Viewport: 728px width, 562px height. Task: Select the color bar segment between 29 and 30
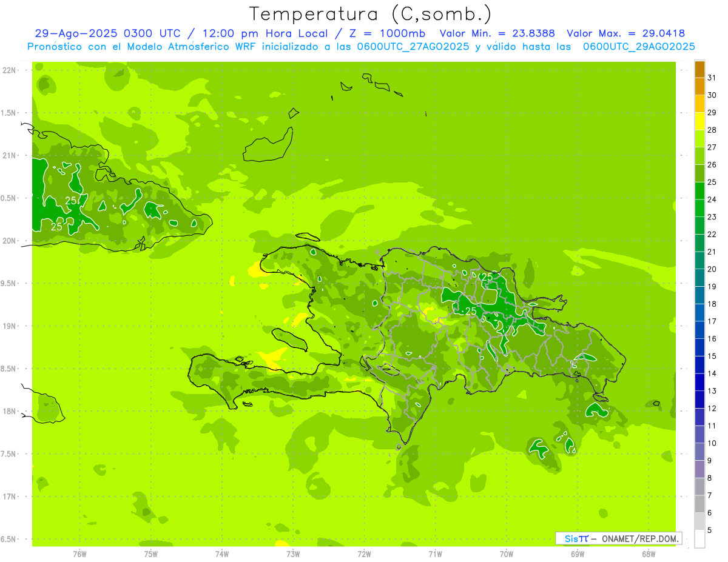699,104
